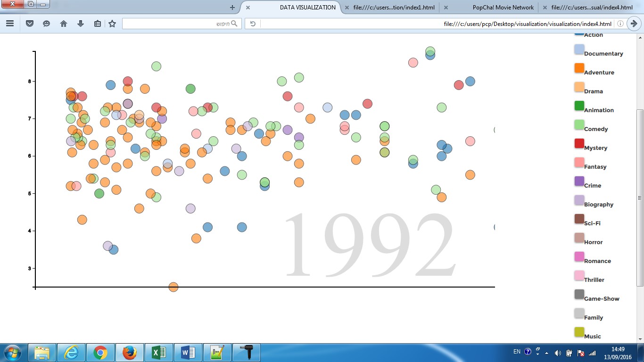
Task: Switch to PopCha! Movie Network tab
Action: pyautogui.click(x=503, y=8)
